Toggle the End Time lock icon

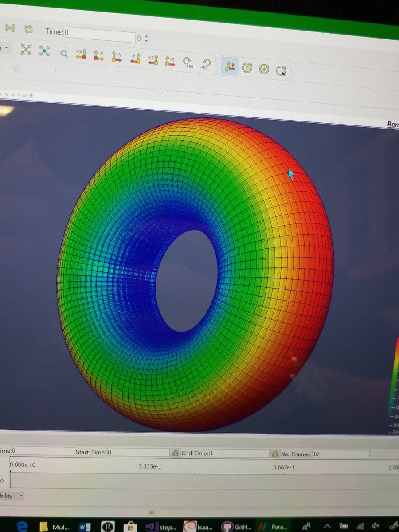[x=275, y=454]
